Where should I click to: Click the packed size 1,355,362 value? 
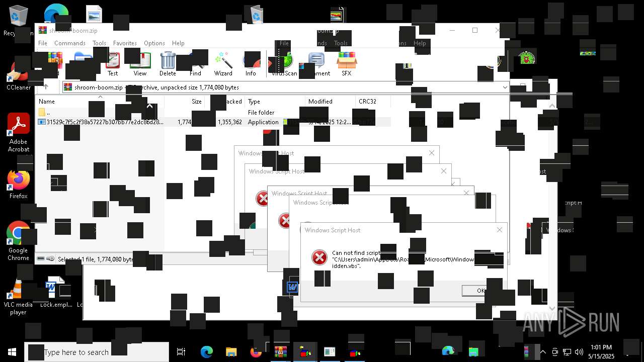pos(229,122)
